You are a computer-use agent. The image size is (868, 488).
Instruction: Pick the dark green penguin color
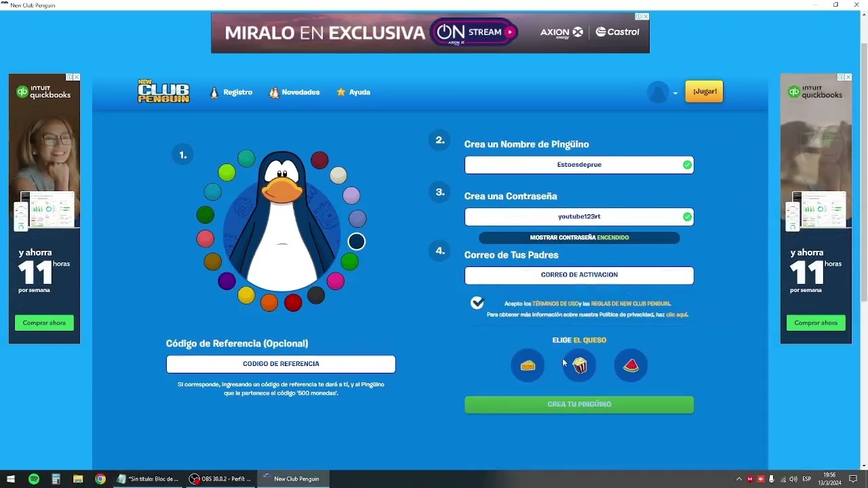pos(205,215)
